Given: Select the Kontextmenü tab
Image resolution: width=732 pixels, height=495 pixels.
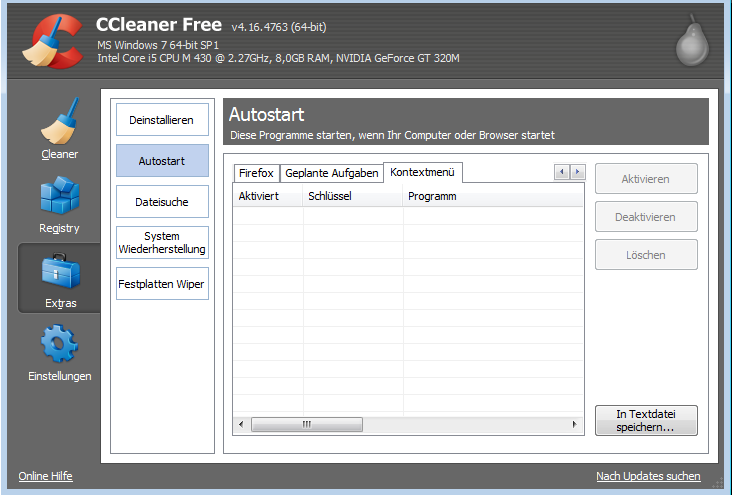Looking at the screenshot, I should 422,172.
